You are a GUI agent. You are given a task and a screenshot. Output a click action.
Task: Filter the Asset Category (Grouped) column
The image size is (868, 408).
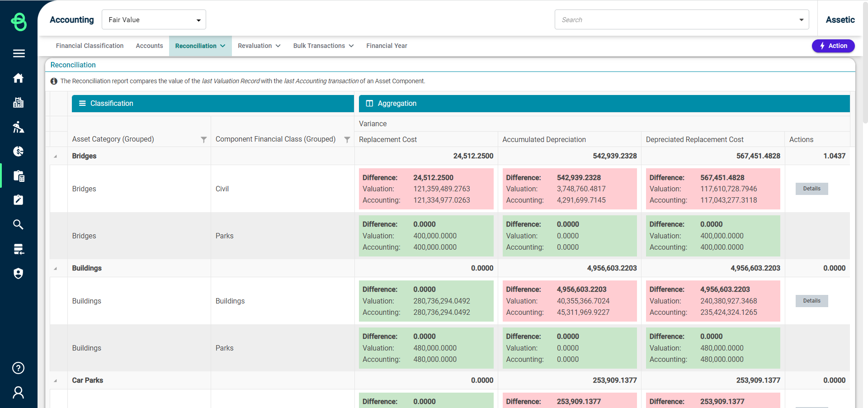[204, 140]
